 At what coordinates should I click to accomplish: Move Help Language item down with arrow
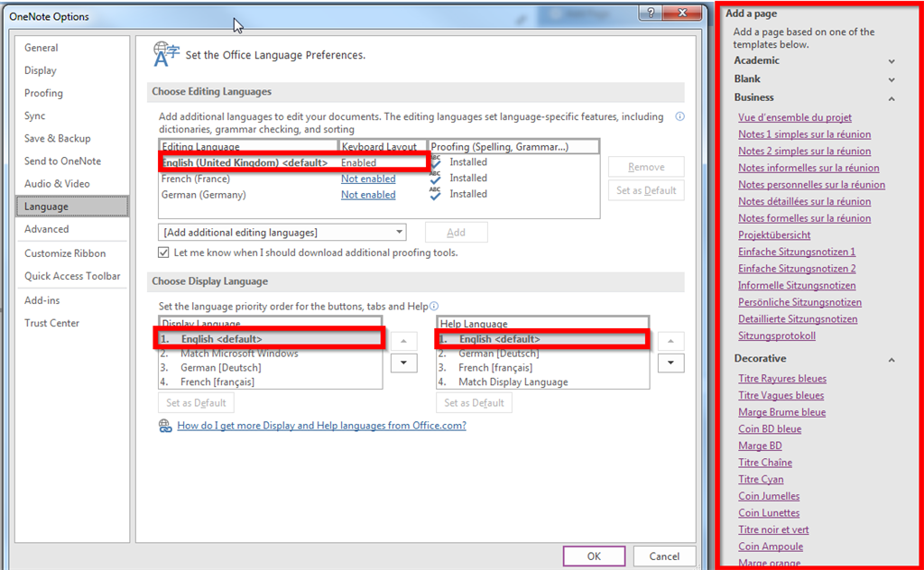click(670, 363)
